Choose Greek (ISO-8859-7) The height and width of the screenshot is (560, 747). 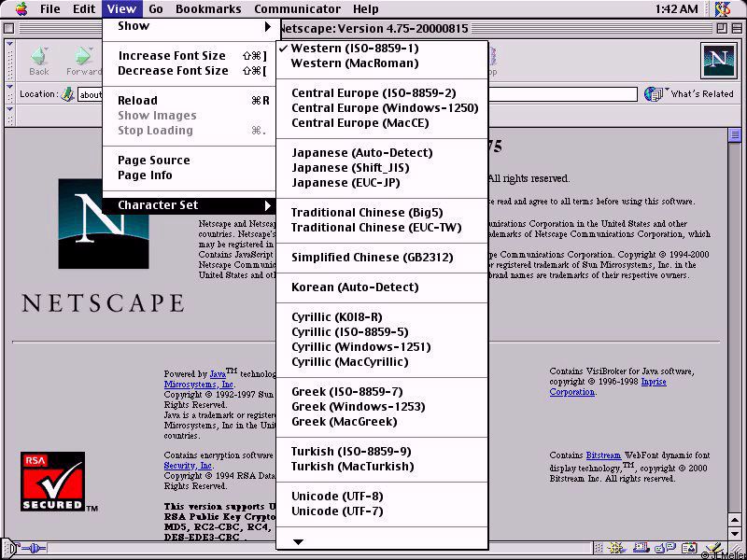pos(382,392)
